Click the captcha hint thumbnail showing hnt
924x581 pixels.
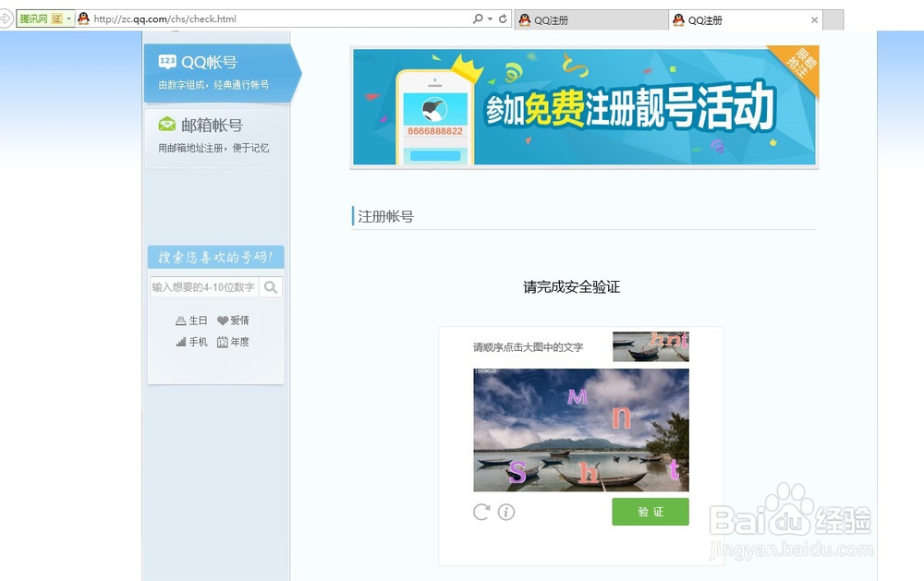tap(650, 346)
